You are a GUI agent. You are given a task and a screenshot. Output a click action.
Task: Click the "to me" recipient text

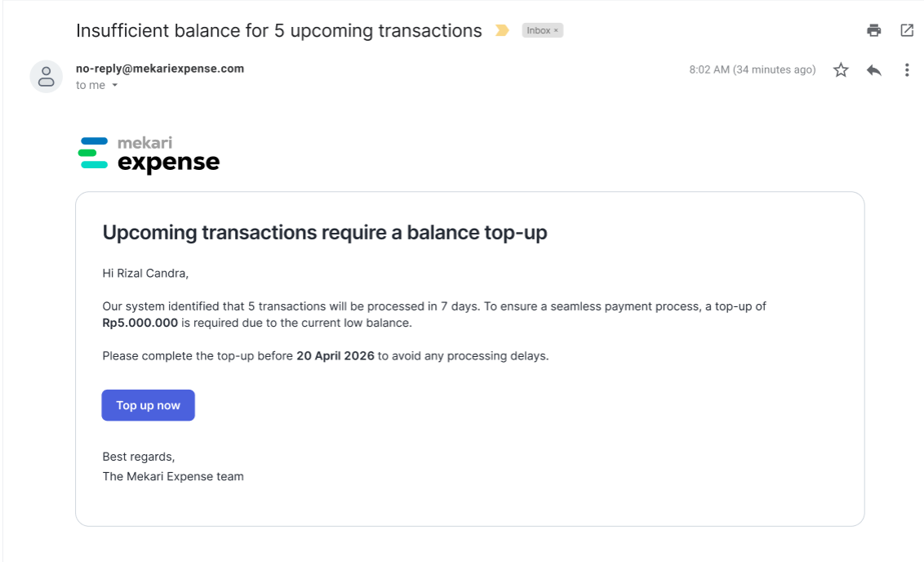click(90, 86)
